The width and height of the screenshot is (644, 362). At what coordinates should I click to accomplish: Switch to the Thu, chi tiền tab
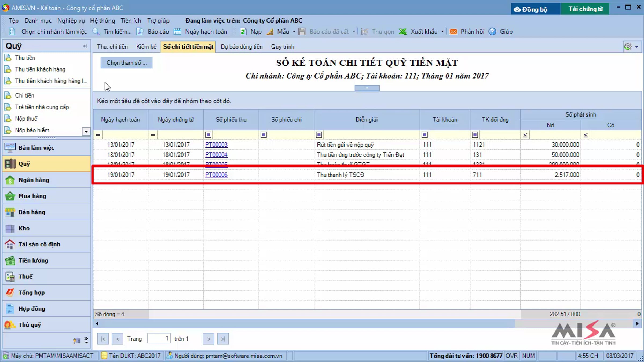click(112, 47)
